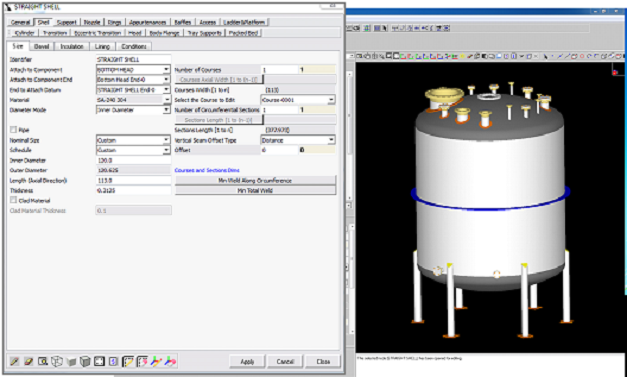The image size is (627, 377).
Task: Select the eraser icon in bottom toolbar
Action: point(28,362)
